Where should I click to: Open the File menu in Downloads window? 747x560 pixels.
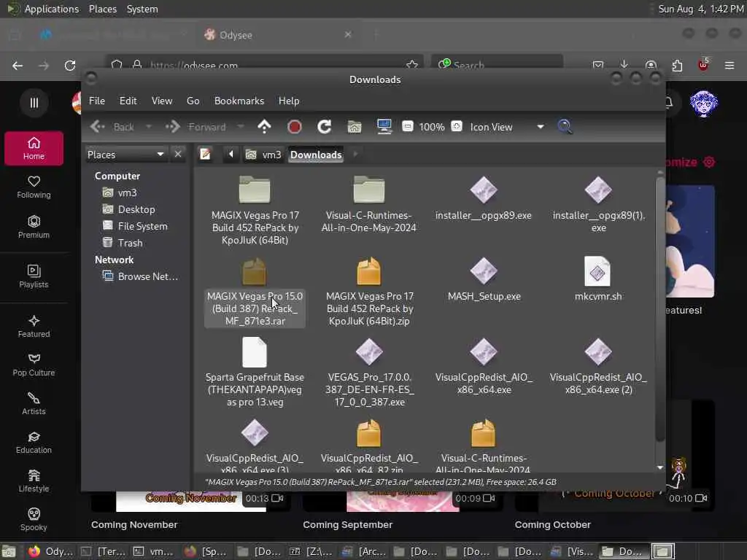point(97,101)
